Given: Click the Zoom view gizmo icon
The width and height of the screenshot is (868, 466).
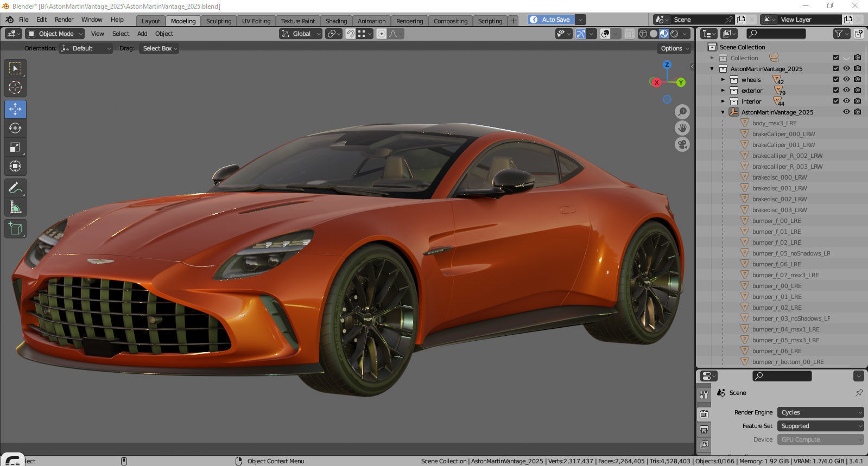Looking at the screenshot, I should 682,112.
